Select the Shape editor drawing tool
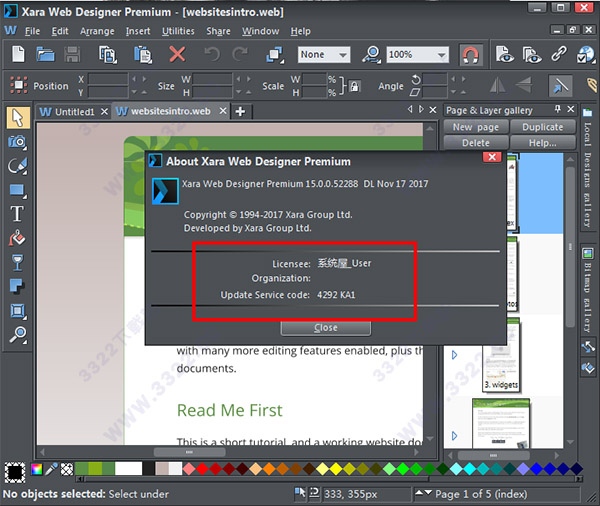This screenshot has width=600, height=506. pyautogui.click(x=18, y=166)
